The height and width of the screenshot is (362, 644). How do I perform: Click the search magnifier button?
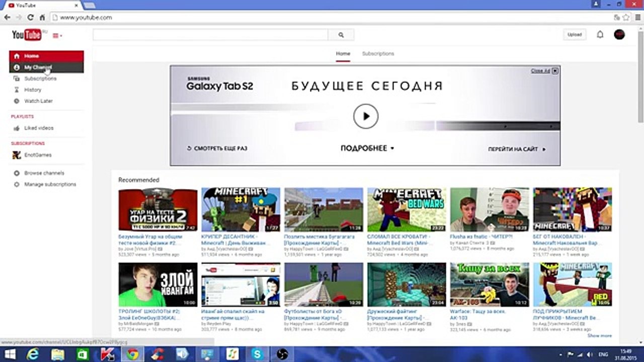341,35
